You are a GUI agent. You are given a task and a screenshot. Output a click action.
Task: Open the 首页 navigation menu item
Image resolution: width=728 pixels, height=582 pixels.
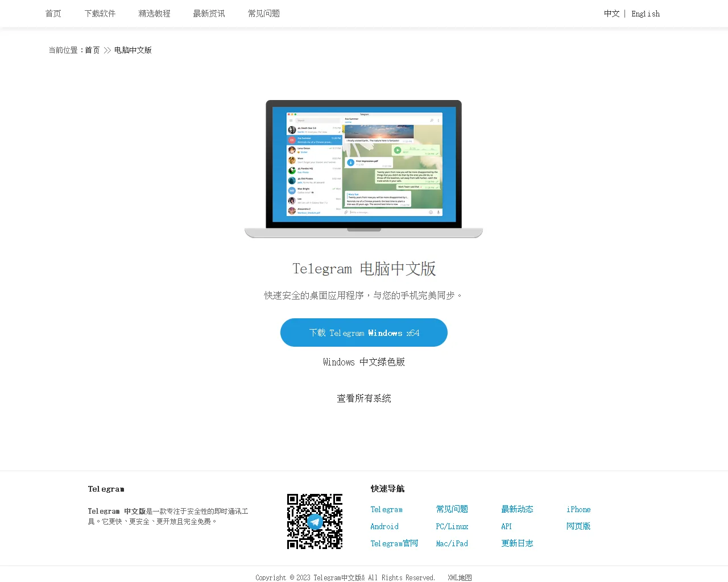tap(53, 14)
